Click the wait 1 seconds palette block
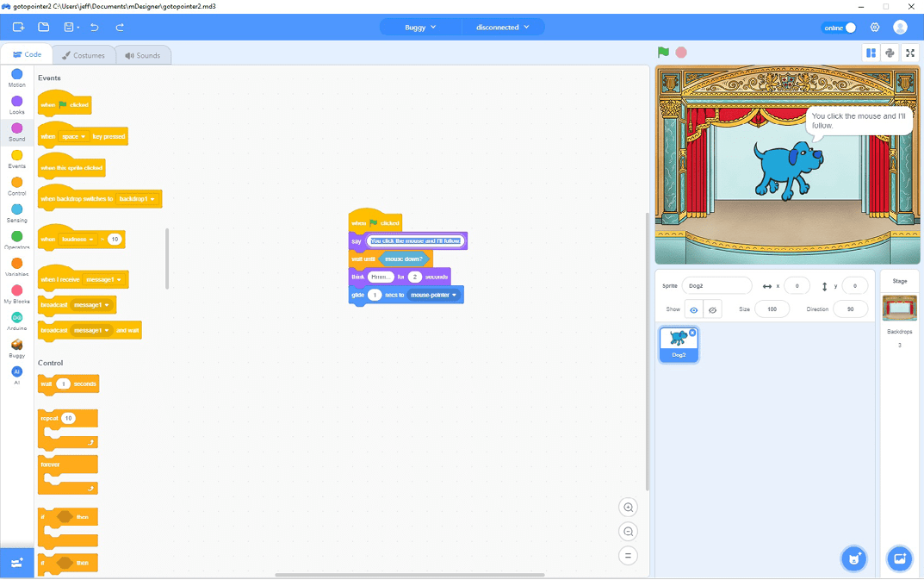The width and height of the screenshot is (924, 580). pos(68,384)
